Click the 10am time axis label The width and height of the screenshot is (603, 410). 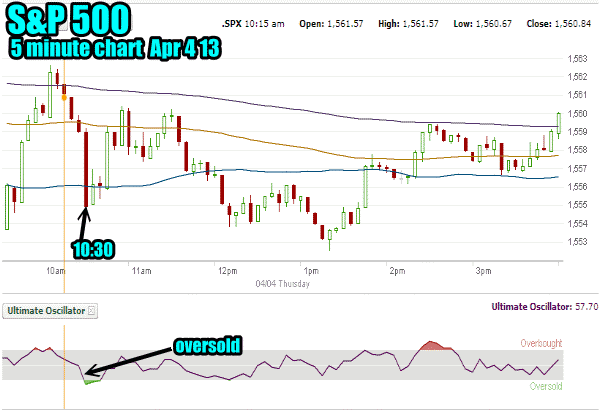pyautogui.click(x=55, y=271)
